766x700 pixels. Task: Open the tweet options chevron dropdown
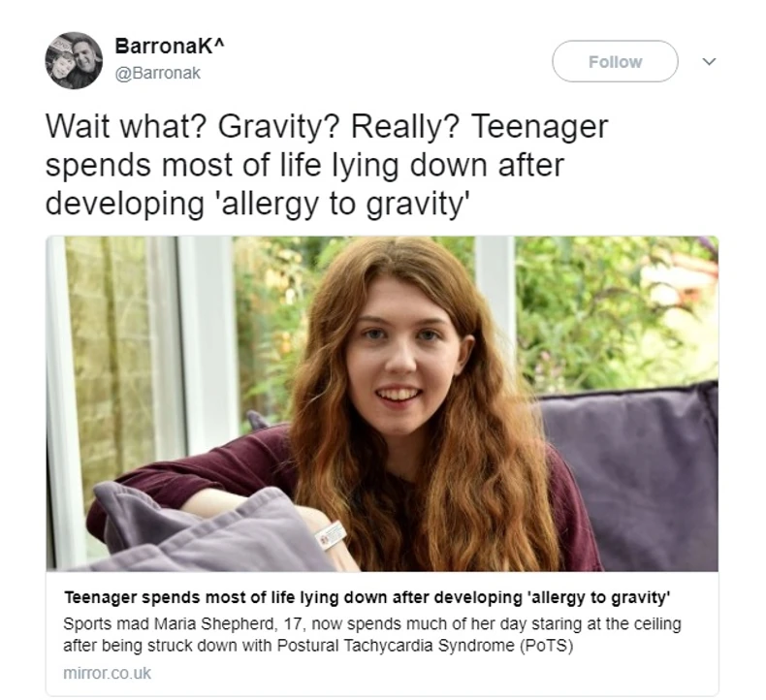(x=709, y=61)
